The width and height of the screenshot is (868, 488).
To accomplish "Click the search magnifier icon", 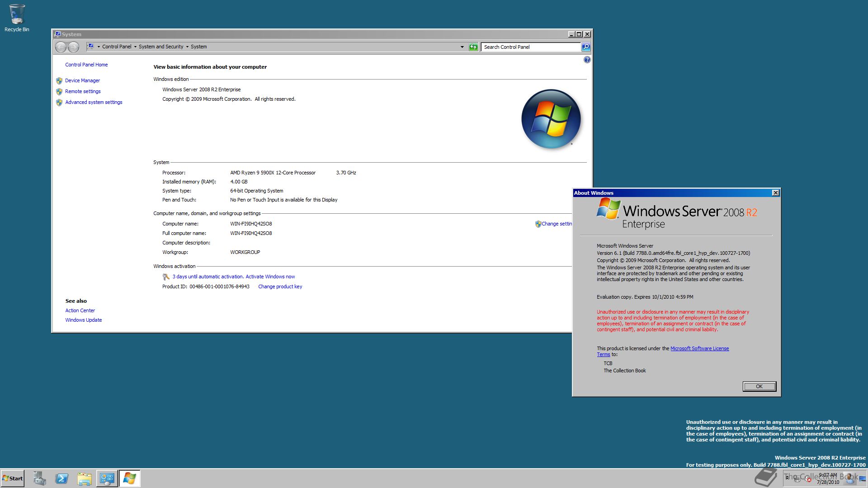I will [586, 47].
